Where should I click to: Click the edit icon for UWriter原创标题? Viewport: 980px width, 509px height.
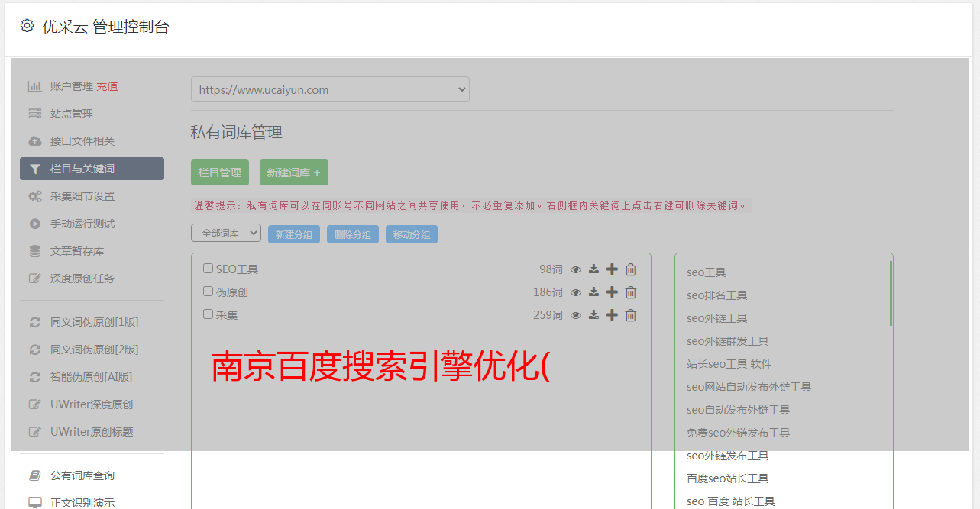pyautogui.click(x=34, y=432)
